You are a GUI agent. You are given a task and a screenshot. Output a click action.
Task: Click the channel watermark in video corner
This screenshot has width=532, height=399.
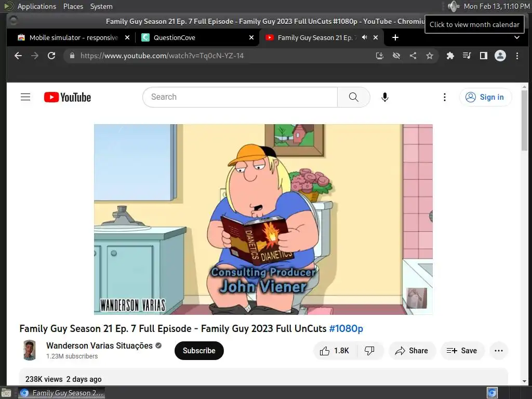(x=417, y=298)
